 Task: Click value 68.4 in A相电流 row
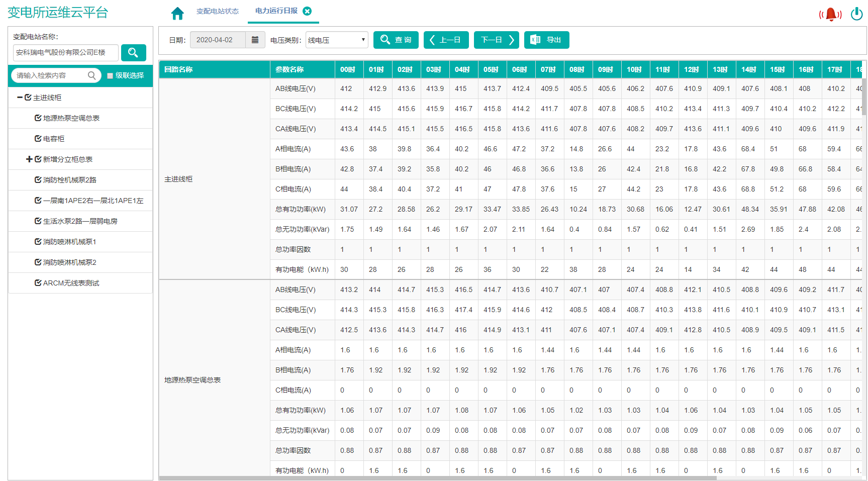coord(748,149)
